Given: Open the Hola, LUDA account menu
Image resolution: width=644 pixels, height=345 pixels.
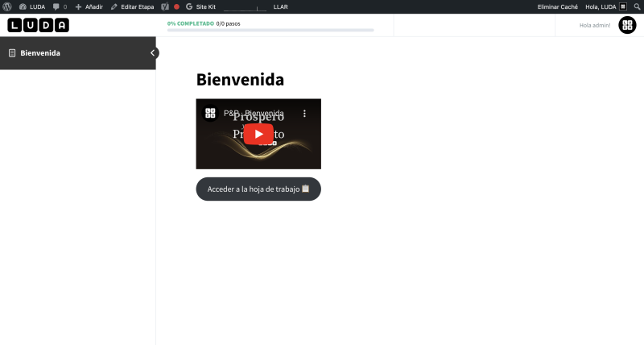Looking at the screenshot, I should coord(606,6).
